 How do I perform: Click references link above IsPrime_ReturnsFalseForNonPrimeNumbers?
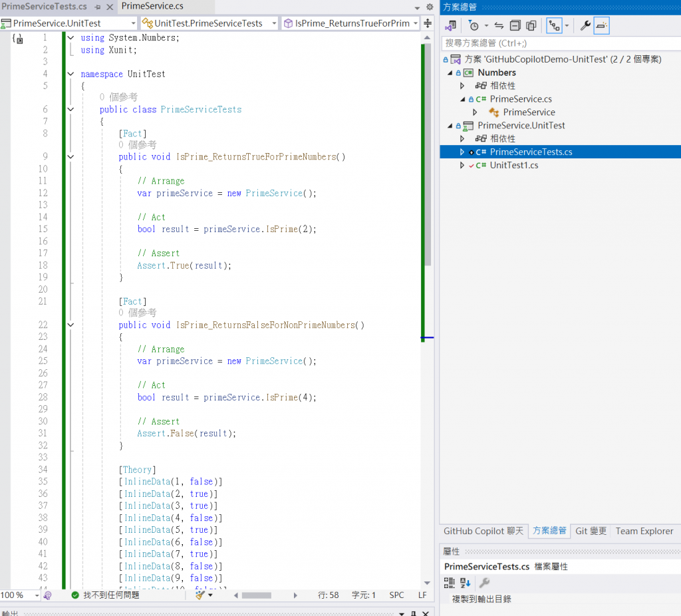click(x=138, y=313)
